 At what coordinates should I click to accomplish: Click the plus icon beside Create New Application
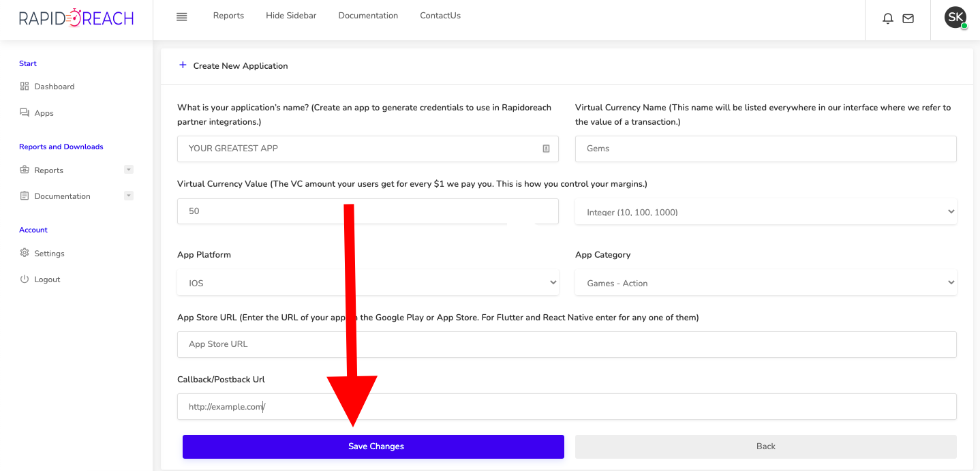(183, 65)
